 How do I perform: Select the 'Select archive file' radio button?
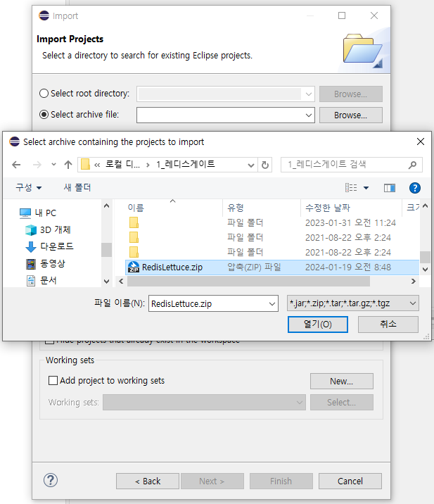click(x=44, y=115)
